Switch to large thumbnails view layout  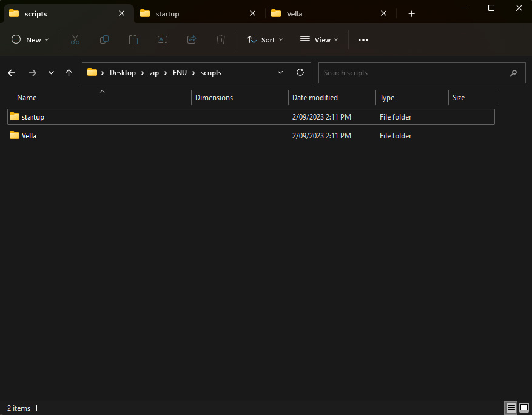524,408
